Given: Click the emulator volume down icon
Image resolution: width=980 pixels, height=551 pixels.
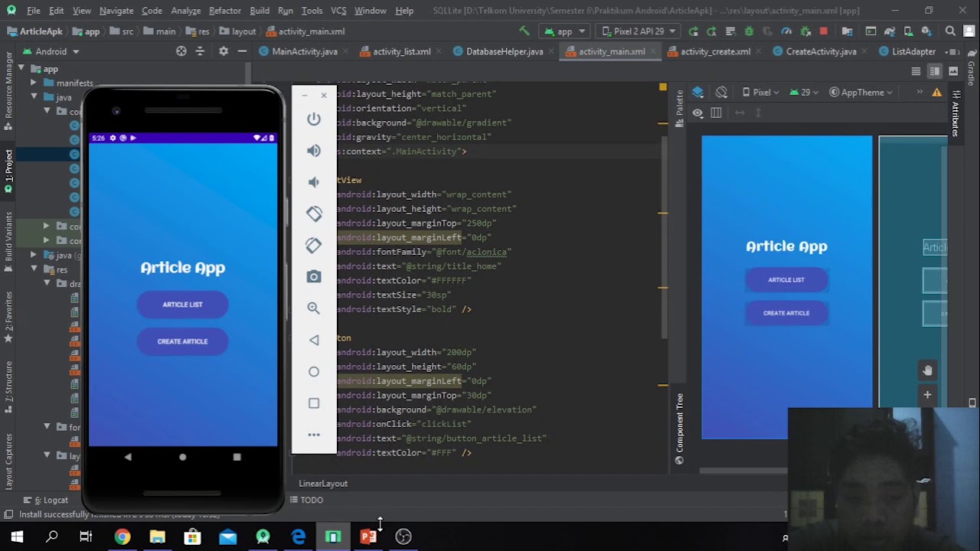Looking at the screenshot, I should 314,182.
